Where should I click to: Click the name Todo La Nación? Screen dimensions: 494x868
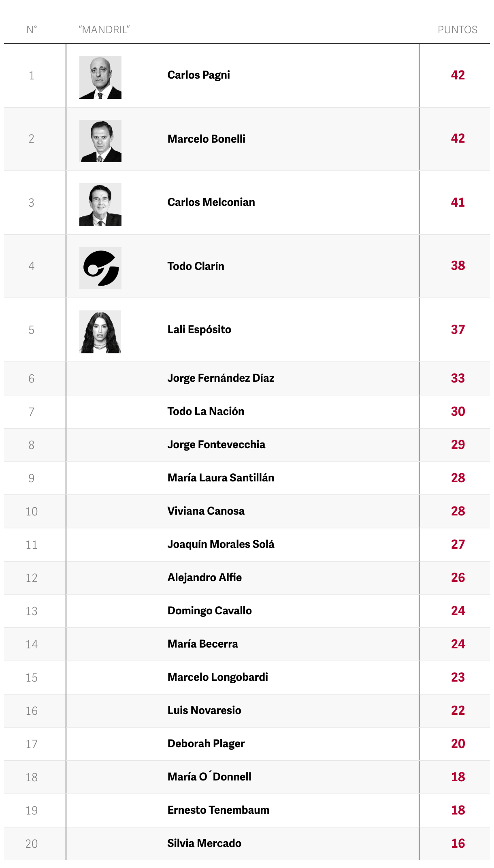206,411
